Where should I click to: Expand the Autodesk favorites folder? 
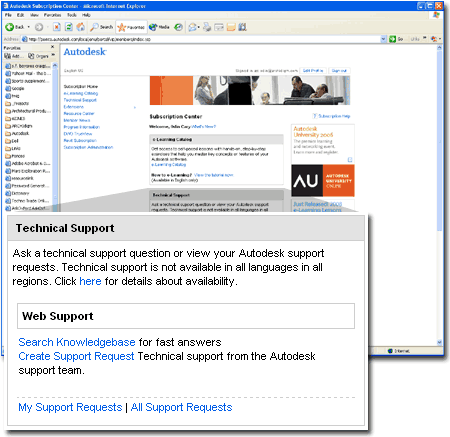pyautogui.click(x=17, y=133)
